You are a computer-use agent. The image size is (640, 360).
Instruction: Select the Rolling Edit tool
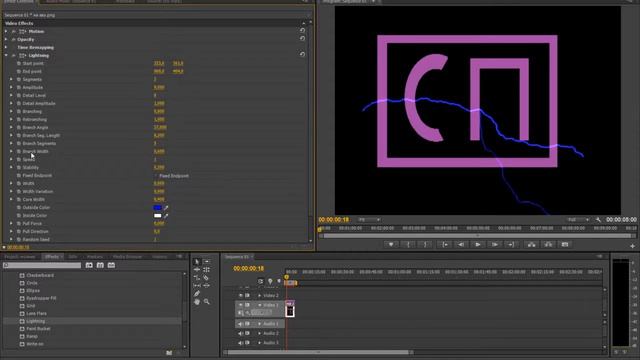point(207,270)
